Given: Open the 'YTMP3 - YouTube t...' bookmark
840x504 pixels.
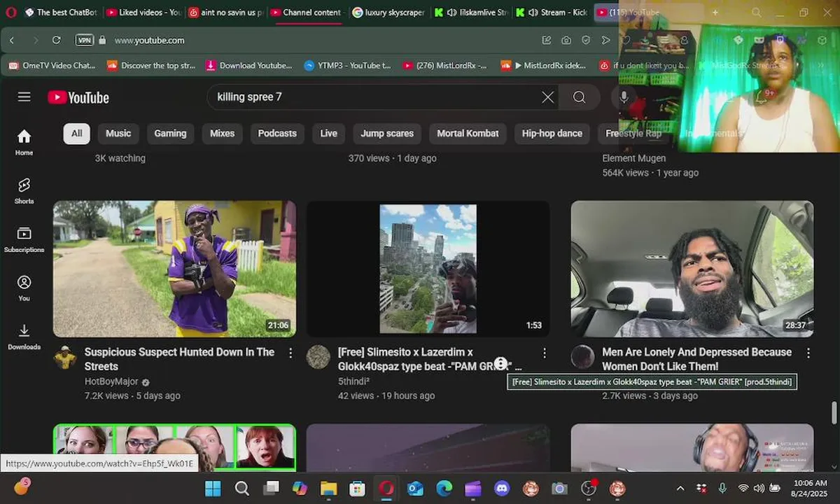Looking at the screenshot, I should (x=348, y=66).
